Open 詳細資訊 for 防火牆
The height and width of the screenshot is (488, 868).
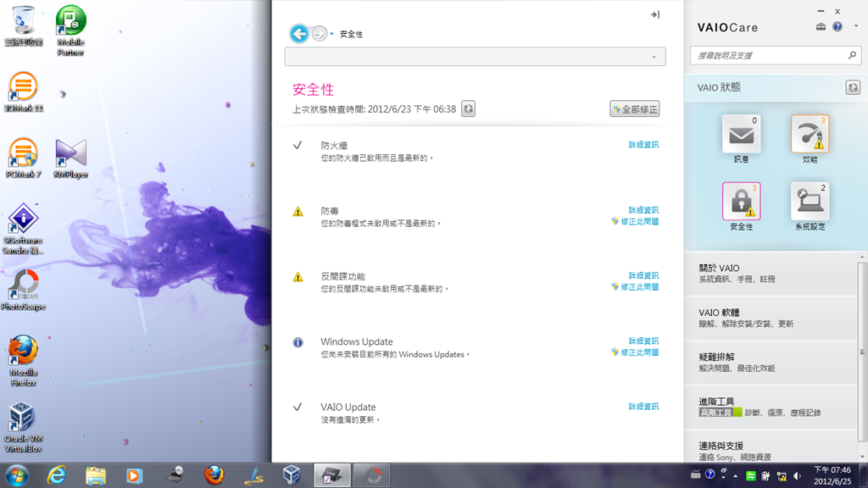(643, 145)
